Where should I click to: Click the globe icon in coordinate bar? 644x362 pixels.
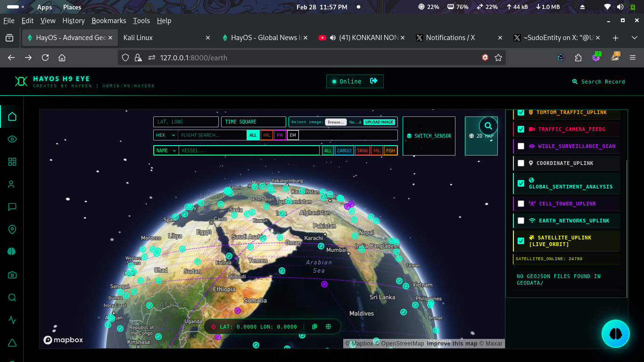click(329, 327)
